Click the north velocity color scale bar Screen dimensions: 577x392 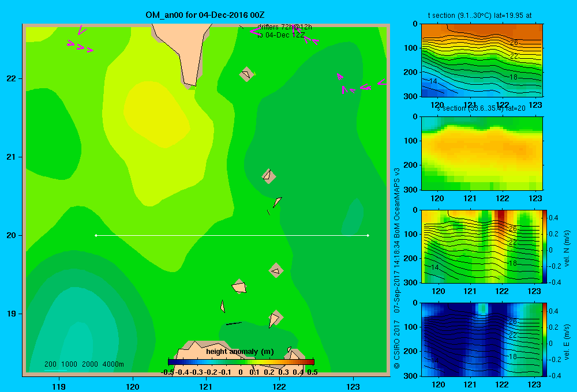click(x=545, y=246)
